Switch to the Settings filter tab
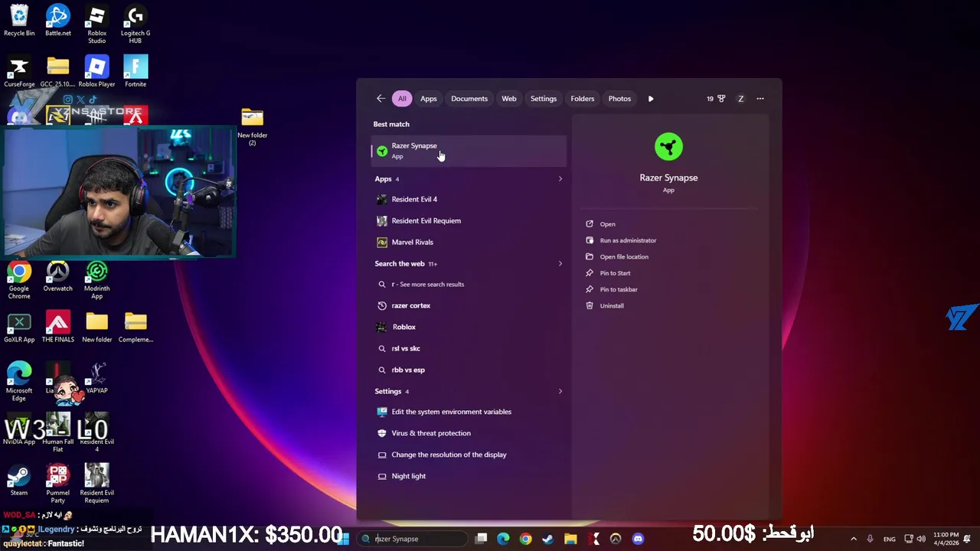The width and height of the screenshot is (980, 551). click(544, 99)
